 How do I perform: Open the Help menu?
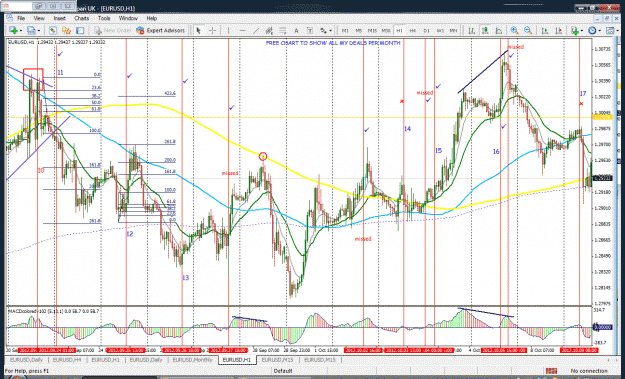click(151, 18)
